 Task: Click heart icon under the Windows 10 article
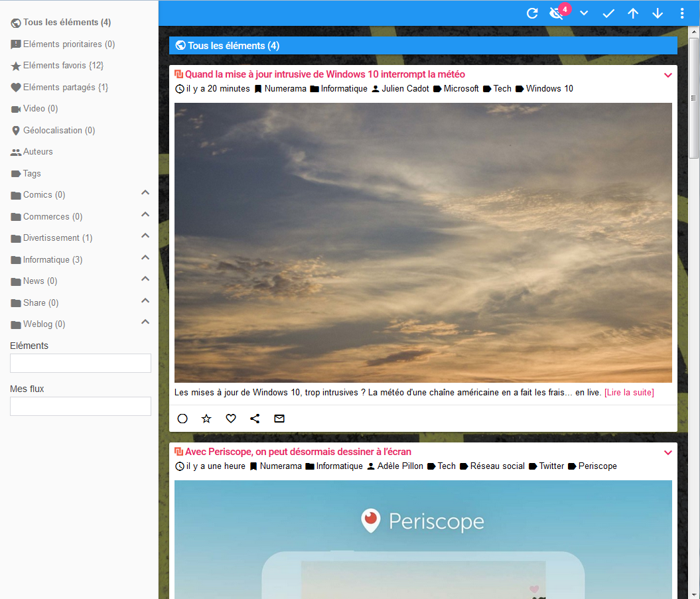[x=231, y=419]
